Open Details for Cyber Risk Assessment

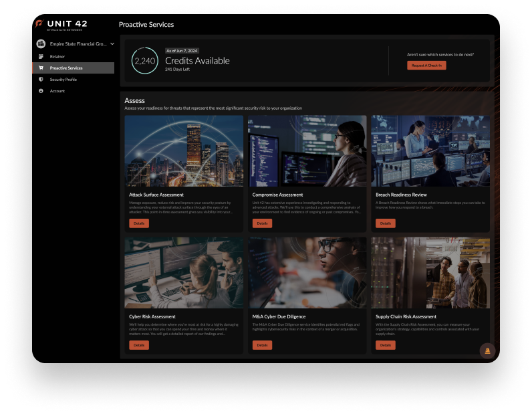pyautogui.click(x=139, y=345)
